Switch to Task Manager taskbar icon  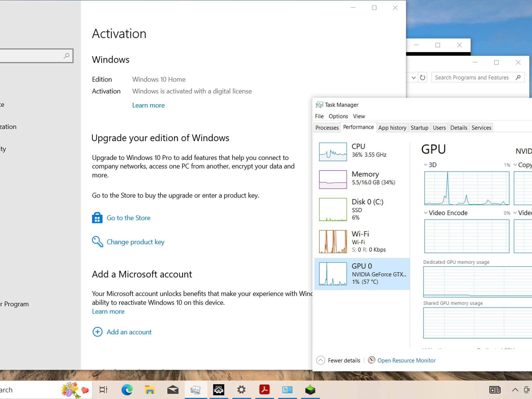[x=196, y=390]
